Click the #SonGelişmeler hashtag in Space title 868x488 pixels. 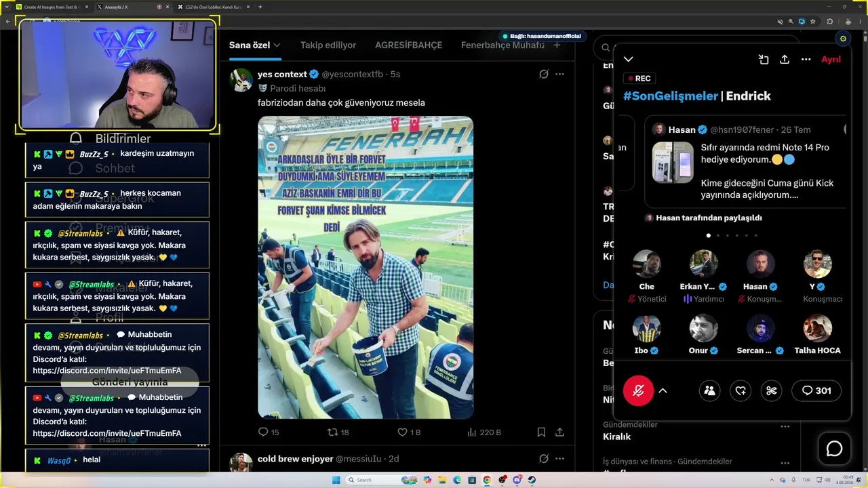click(670, 96)
